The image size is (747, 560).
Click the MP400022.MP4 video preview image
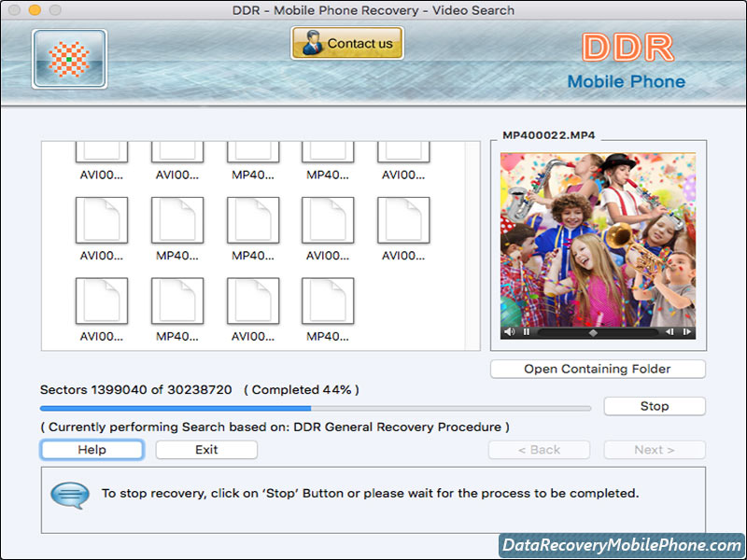(598, 238)
